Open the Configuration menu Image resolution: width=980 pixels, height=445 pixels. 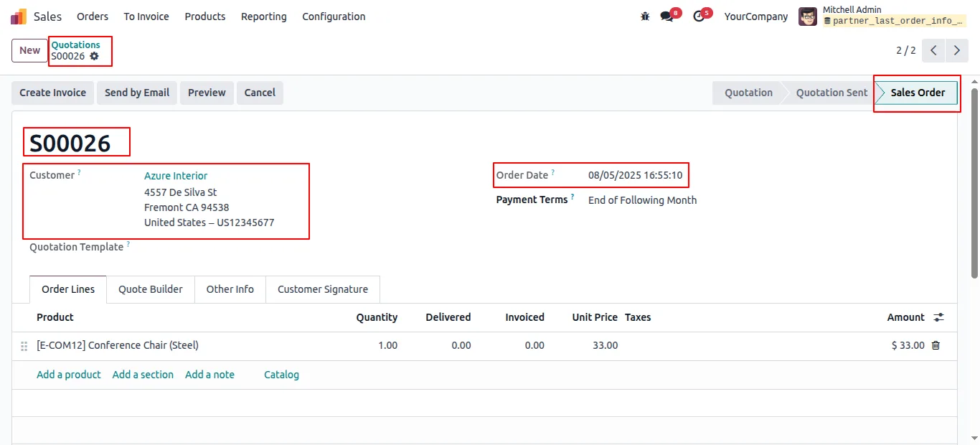point(334,16)
